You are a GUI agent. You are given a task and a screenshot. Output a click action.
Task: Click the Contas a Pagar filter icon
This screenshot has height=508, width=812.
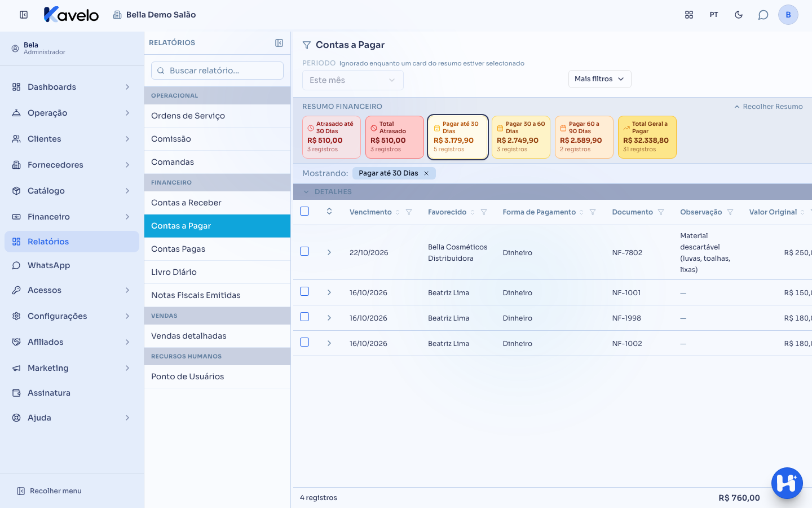coord(307,45)
